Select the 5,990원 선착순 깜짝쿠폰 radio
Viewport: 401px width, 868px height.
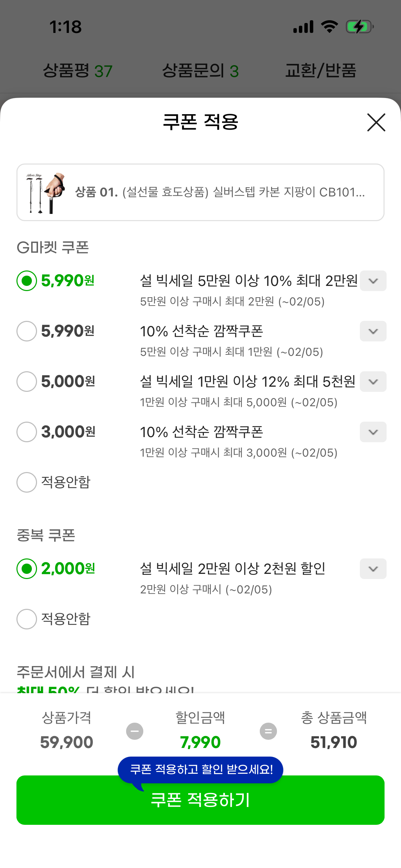click(27, 331)
